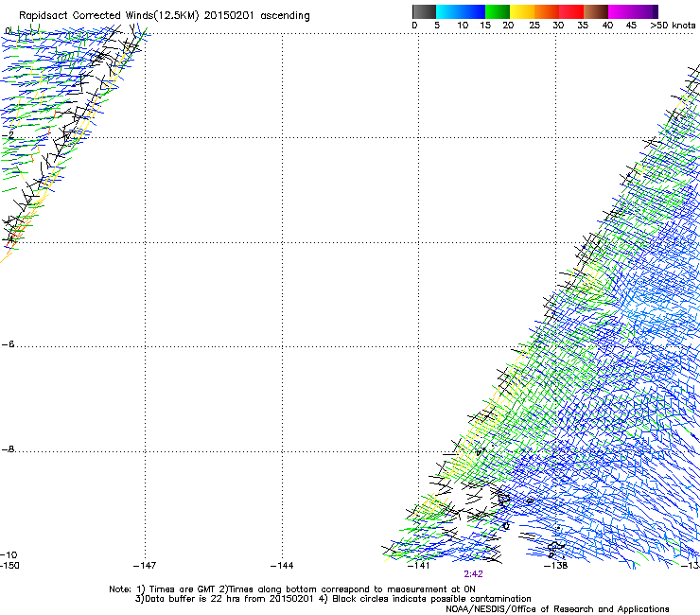Click the longitude label -147

[145, 566]
